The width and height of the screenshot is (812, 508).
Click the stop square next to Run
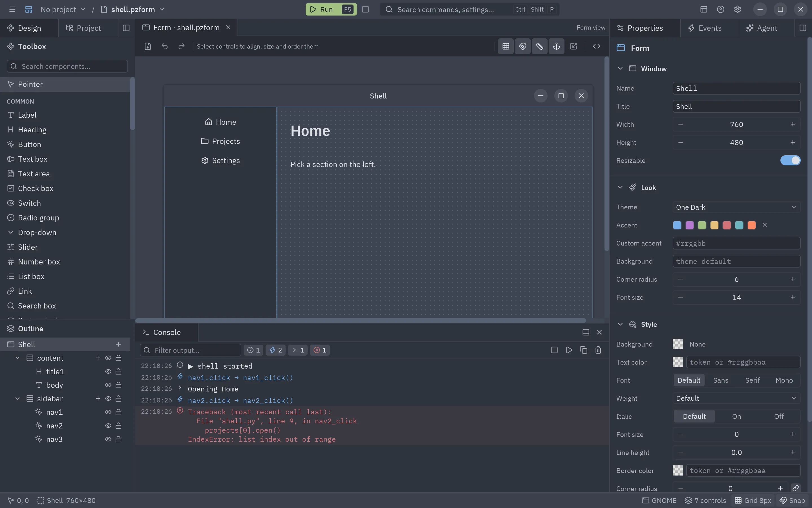[x=365, y=9]
